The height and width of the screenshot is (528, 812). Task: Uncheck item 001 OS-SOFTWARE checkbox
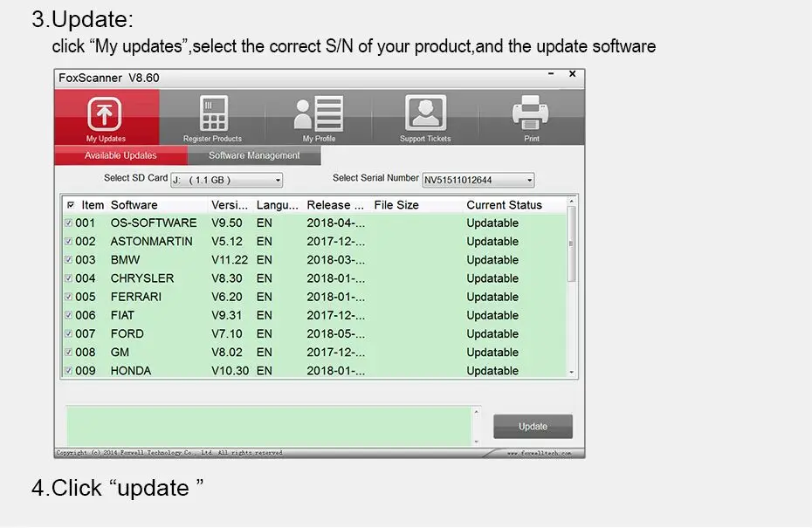68,223
